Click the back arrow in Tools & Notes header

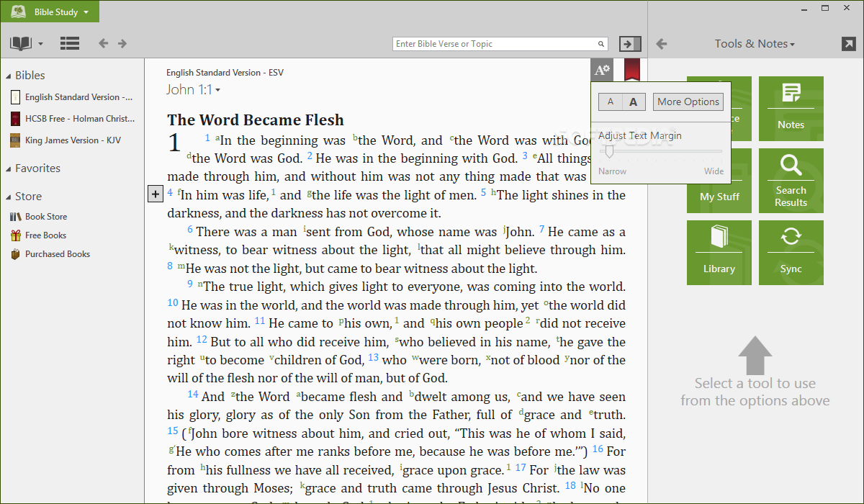point(662,44)
